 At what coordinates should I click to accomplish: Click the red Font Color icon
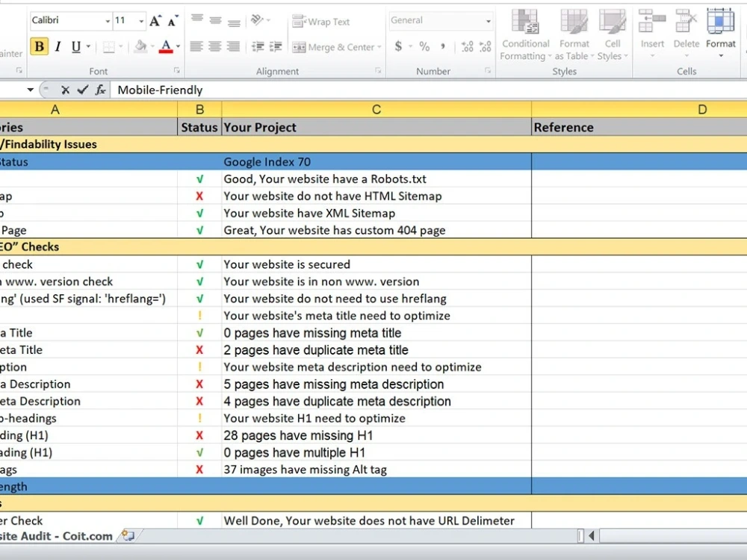coord(165,46)
